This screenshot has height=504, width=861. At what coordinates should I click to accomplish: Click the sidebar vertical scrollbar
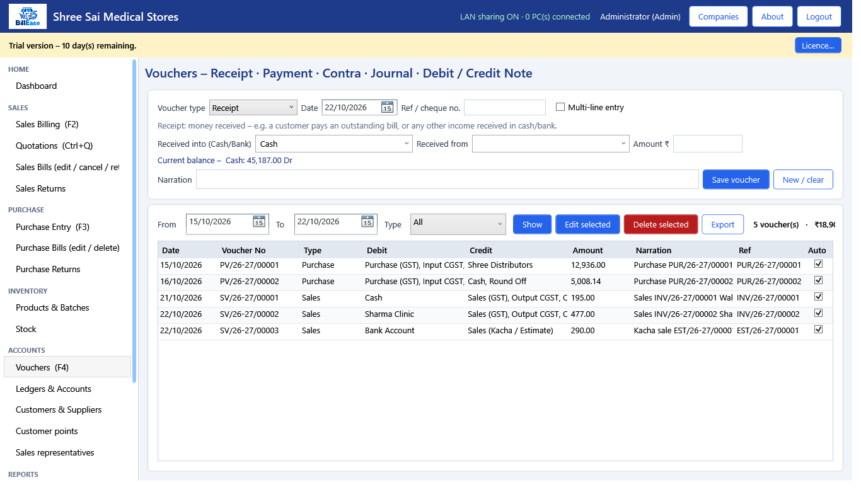click(x=134, y=220)
